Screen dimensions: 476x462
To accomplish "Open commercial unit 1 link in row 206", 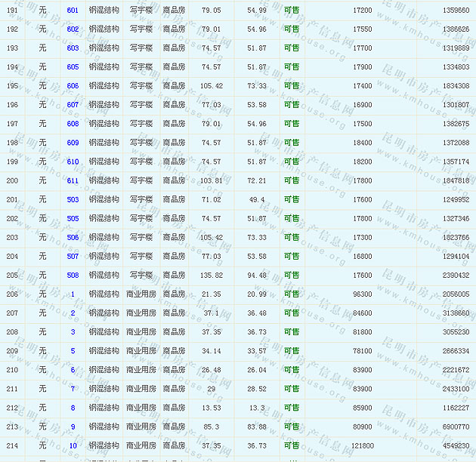I will pyautogui.click(x=73, y=294).
